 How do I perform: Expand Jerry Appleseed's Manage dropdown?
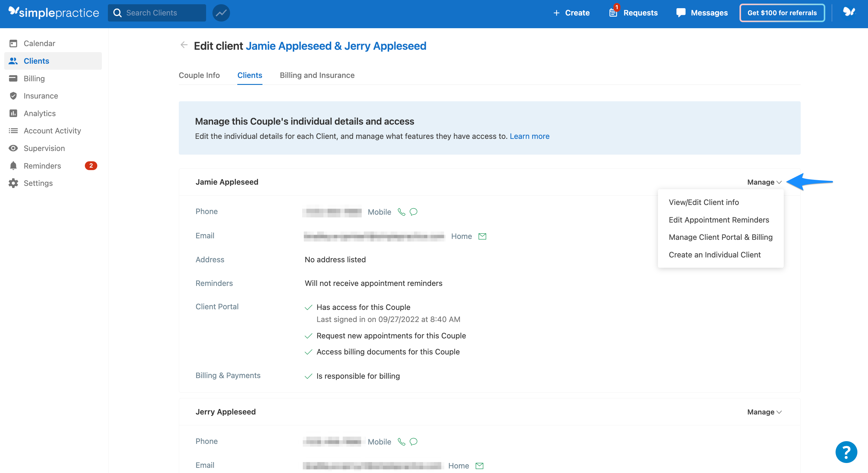(x=763, y=412)
